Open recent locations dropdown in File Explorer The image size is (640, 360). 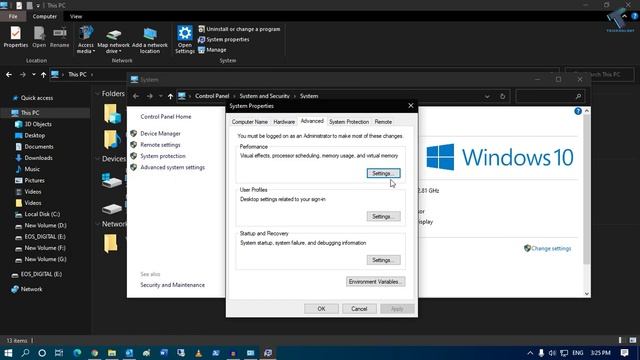pos(34,75)
